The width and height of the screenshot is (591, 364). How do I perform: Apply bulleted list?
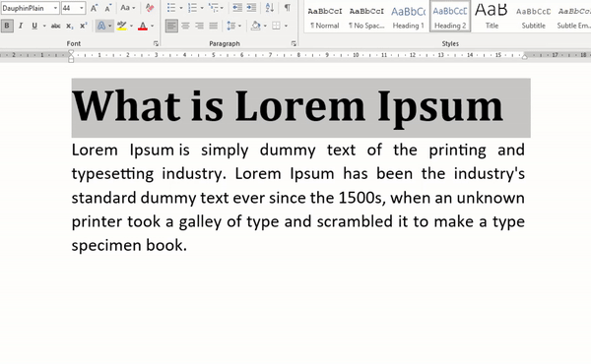171,8
